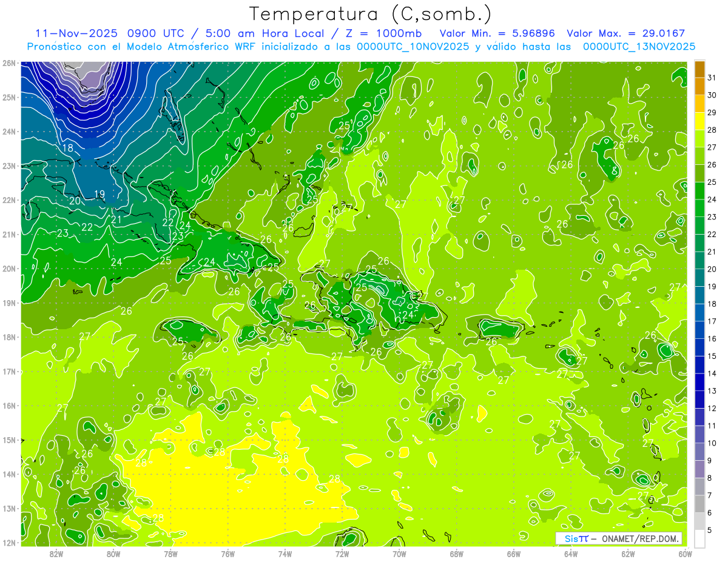Click the "5:00 am Hora Local" text
This screenshot has width=728, height=562.
tap(264, 33)
